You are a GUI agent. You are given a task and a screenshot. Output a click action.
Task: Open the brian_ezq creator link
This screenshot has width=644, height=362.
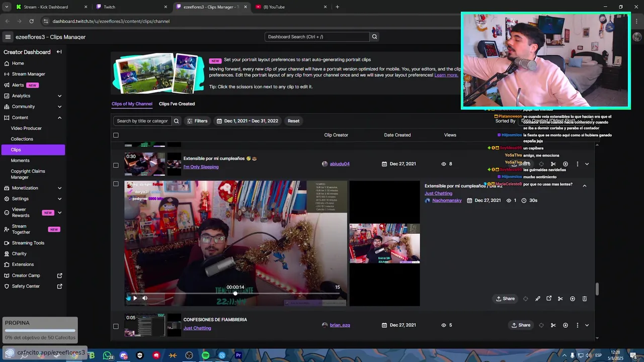[x=340, y=325]
